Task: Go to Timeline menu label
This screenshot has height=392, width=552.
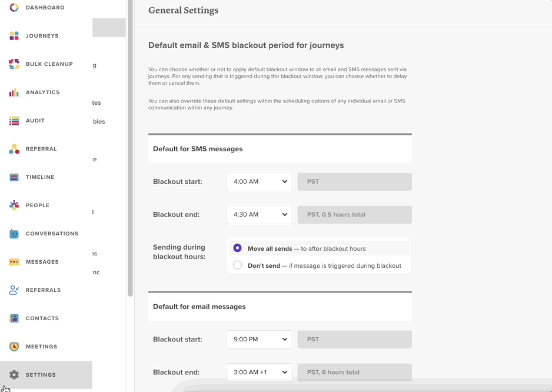Action: click(x=40, y=177)
